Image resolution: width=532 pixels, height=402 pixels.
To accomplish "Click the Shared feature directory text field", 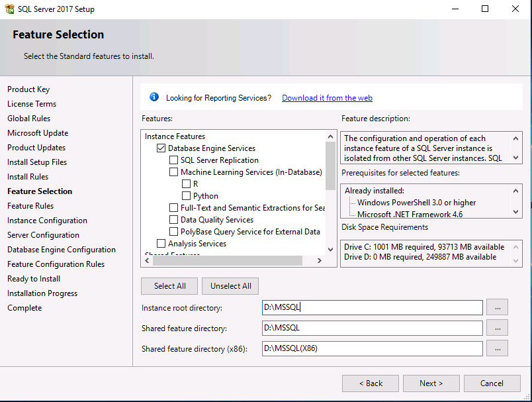I will click(372, 328).
